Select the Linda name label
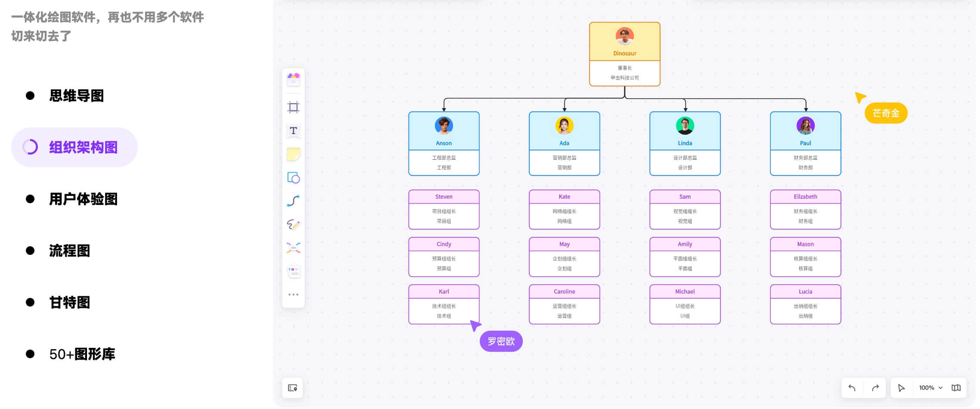 coord(685,143)
